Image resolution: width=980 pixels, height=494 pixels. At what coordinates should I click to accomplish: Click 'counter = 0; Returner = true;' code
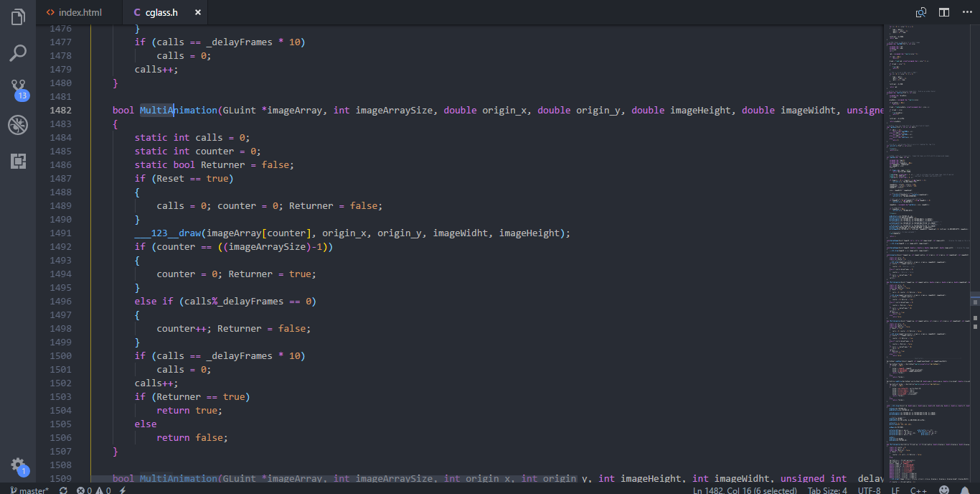tap(237, 274)
